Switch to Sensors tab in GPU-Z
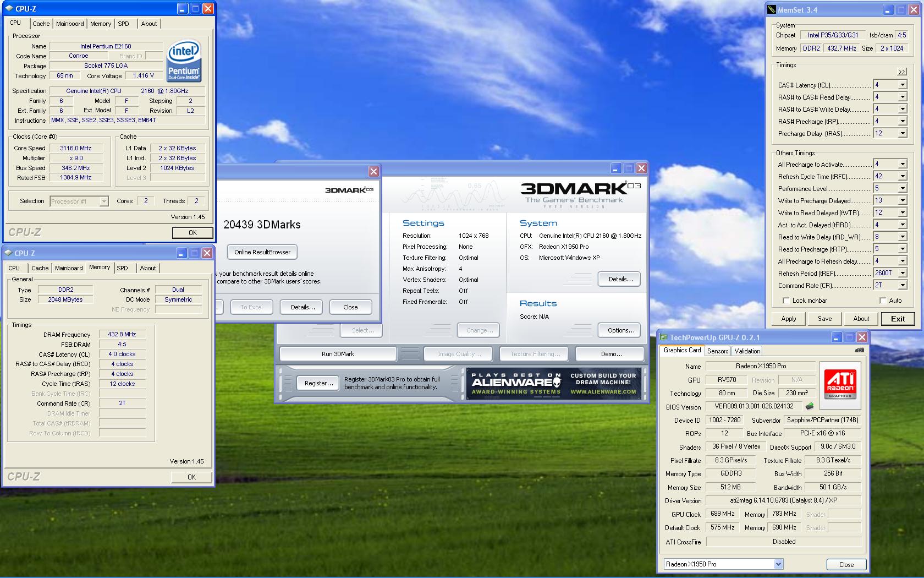Image resolution: width=924 pixels, height=578 pixels. [718, 351]
